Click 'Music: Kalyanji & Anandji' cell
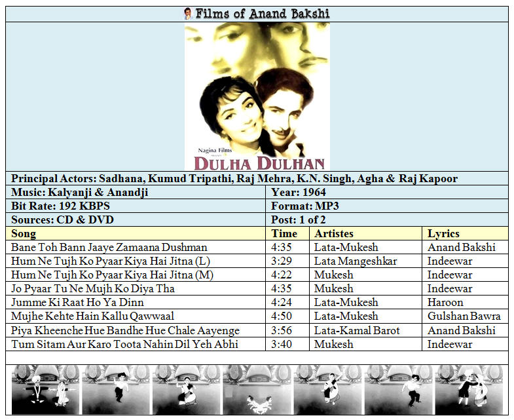The height and width of the screenshot is (420, 514). [x=136, y=192]
